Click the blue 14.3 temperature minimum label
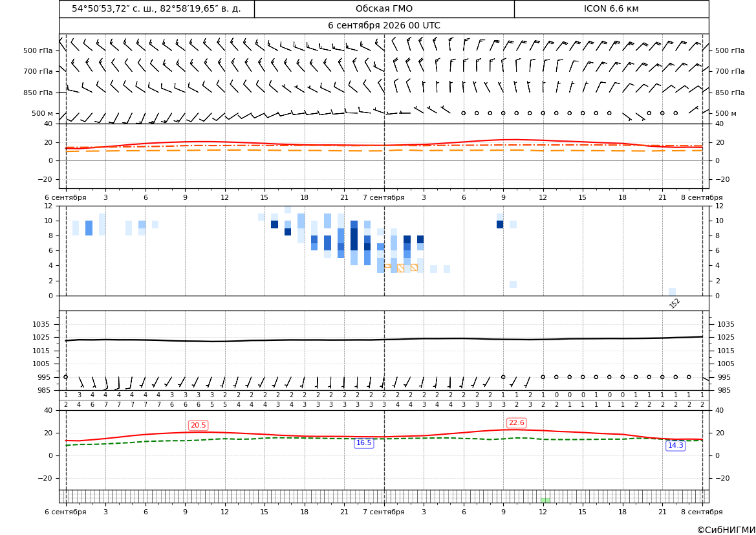 (x=675, y=445)
